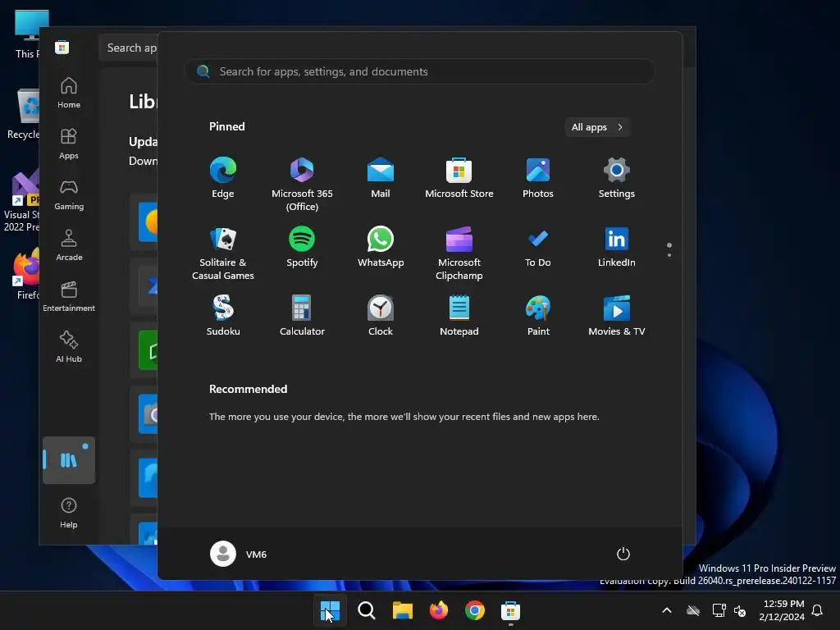This screenshot has width=840, height=630.
Task: Open the VM6 user account menu
Action: point(239,554)
